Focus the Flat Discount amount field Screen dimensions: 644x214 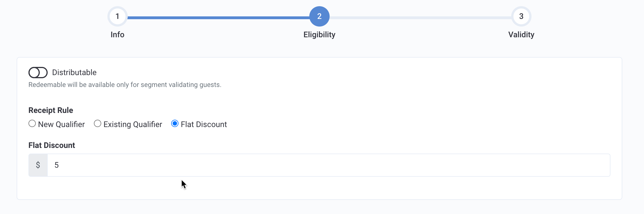point(329,165)
